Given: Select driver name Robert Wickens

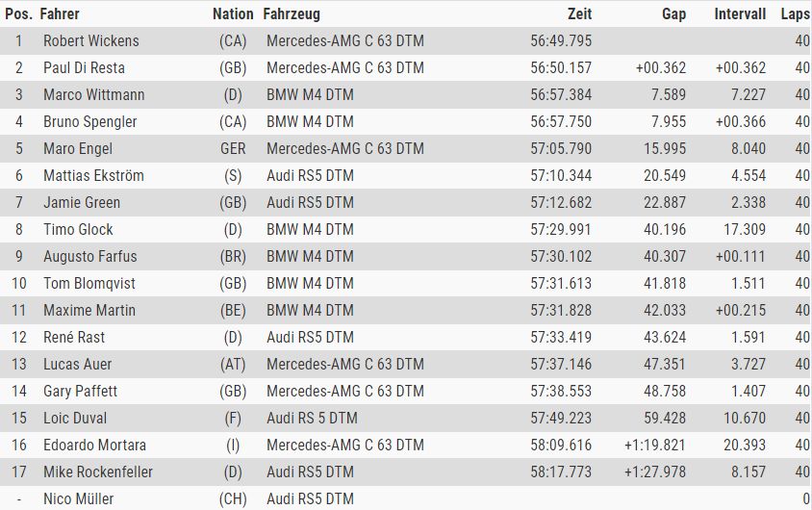Looking at the screenshot, I should pos(91,41).
